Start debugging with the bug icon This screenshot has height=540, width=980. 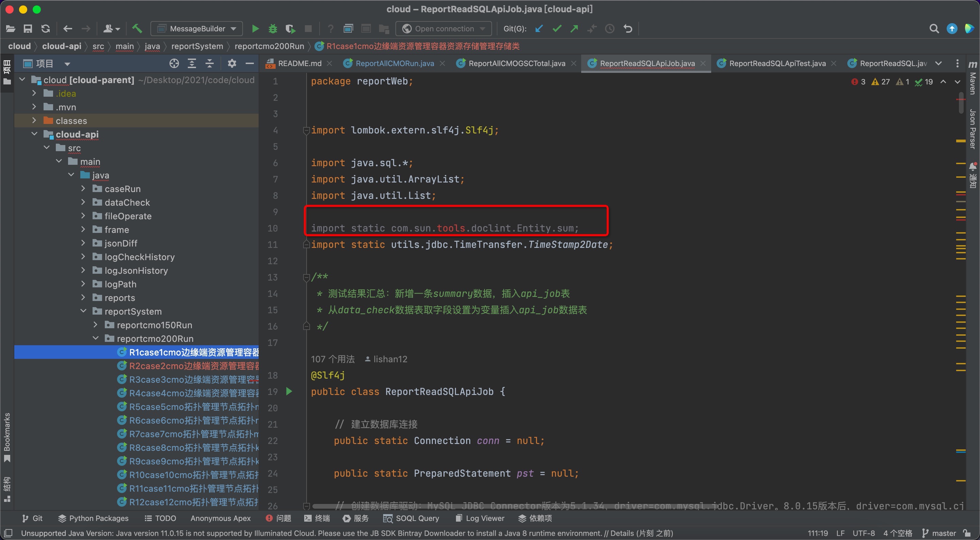tap(272, 28)
